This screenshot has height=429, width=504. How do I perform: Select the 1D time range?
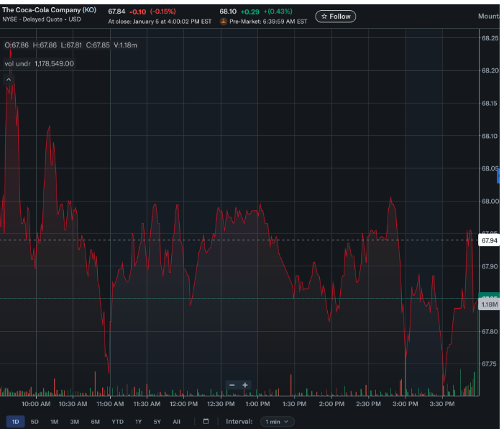[15, 421]
